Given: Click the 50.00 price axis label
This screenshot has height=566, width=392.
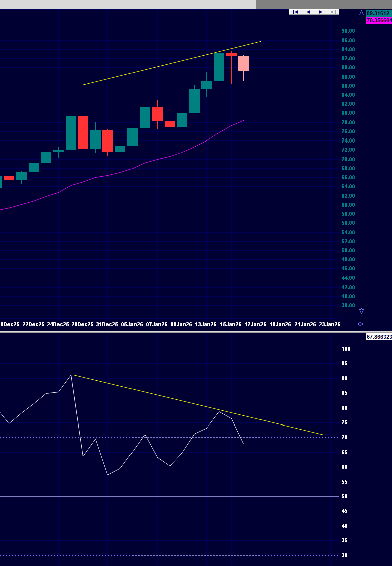Looking at the screenshot, I should 348,250.
